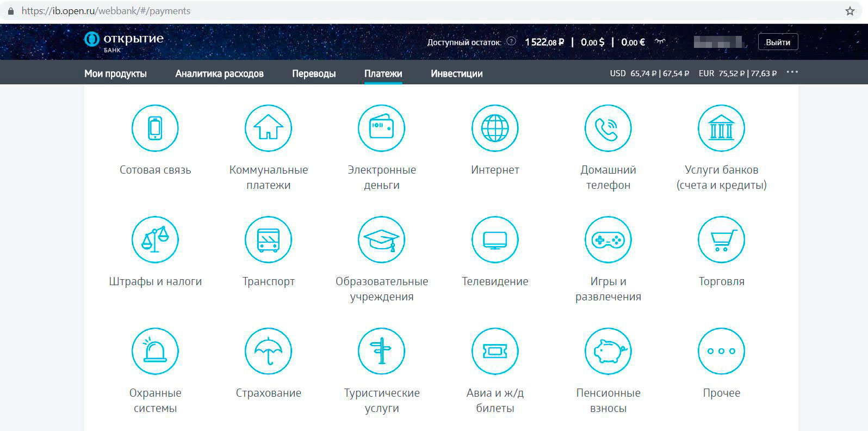Image resolution: width=868 pixels, height=431 pixels.
Task: Select the Страхование umbrella icon
Action: (268, 351)
